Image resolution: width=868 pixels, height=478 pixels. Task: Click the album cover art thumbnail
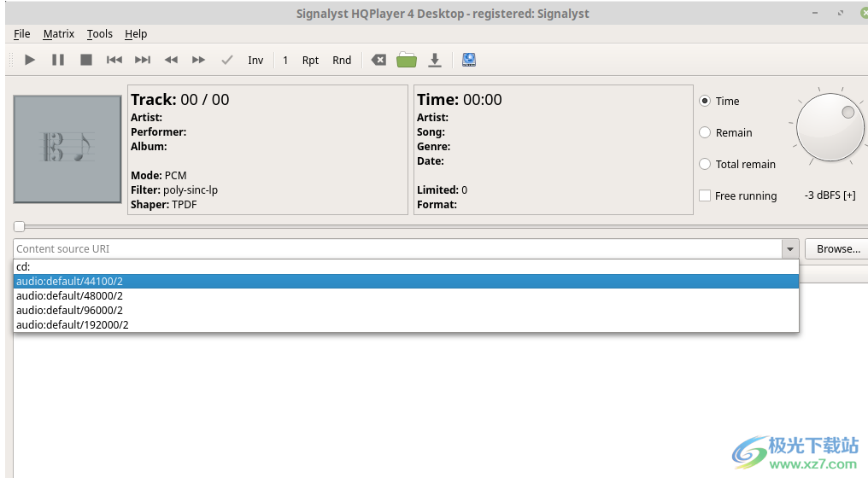[67, 149]
